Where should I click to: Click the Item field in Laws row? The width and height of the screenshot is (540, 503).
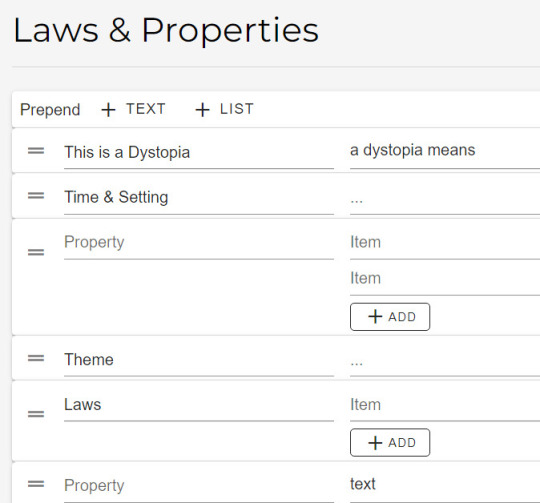pos(445,405)
